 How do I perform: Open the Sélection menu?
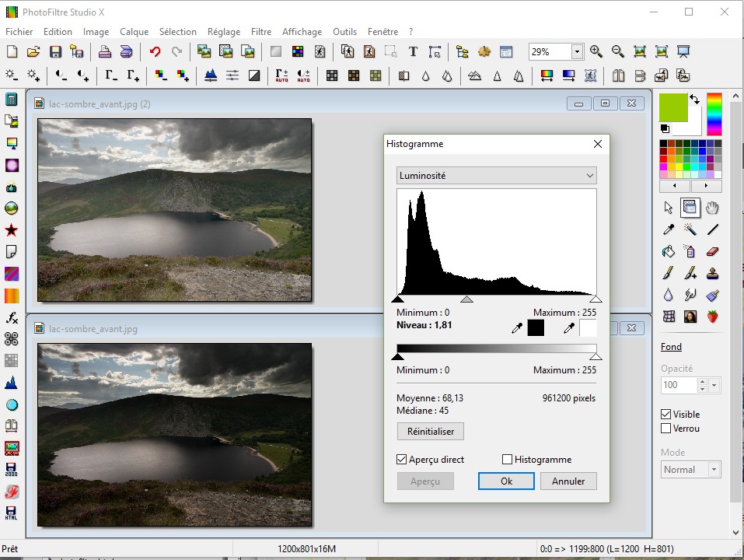(x=178, y=32)
